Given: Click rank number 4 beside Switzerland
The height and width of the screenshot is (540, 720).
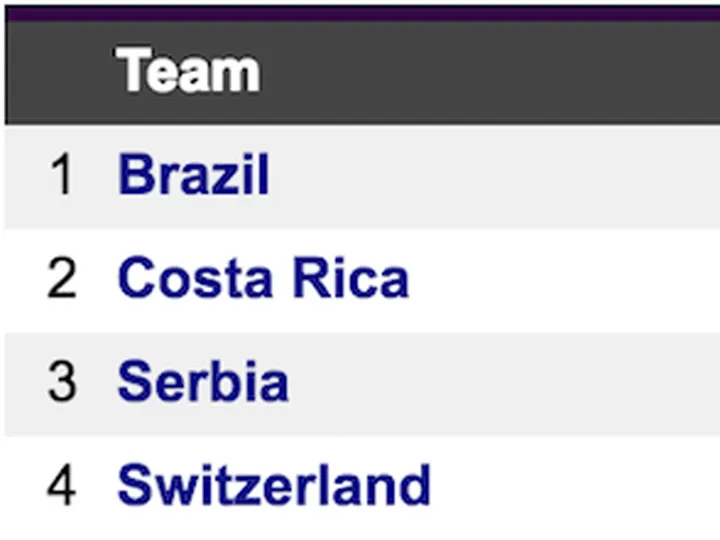Looking at the screenshot, I should pyautogui.click(x=62, y=486).
